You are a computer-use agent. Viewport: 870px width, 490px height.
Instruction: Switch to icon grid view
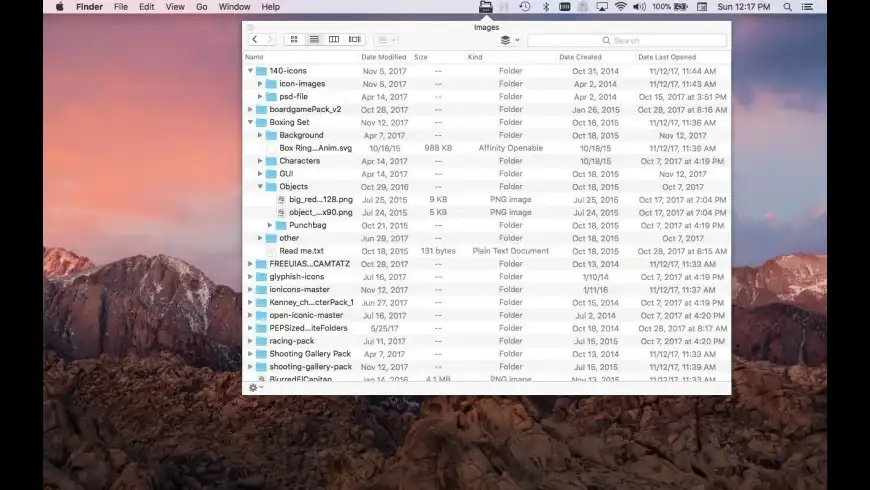click(294, 39)
